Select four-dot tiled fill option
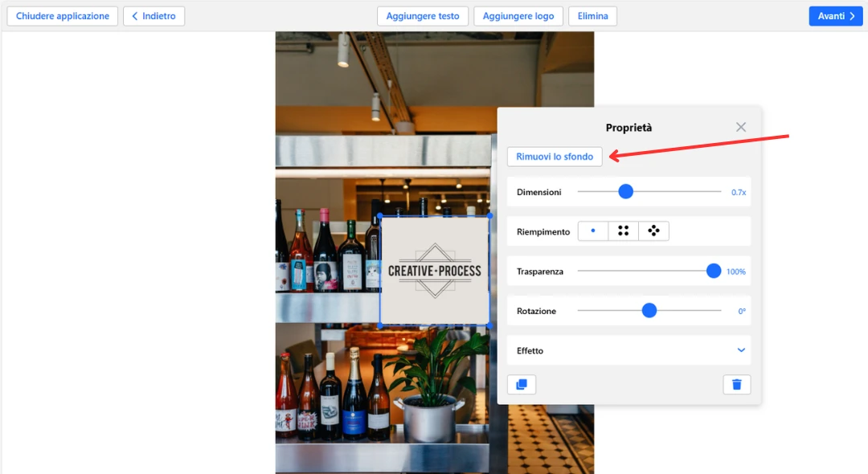The width and height of the screenshot is (868, 474). pyautogui.click(x=623, y=231)
